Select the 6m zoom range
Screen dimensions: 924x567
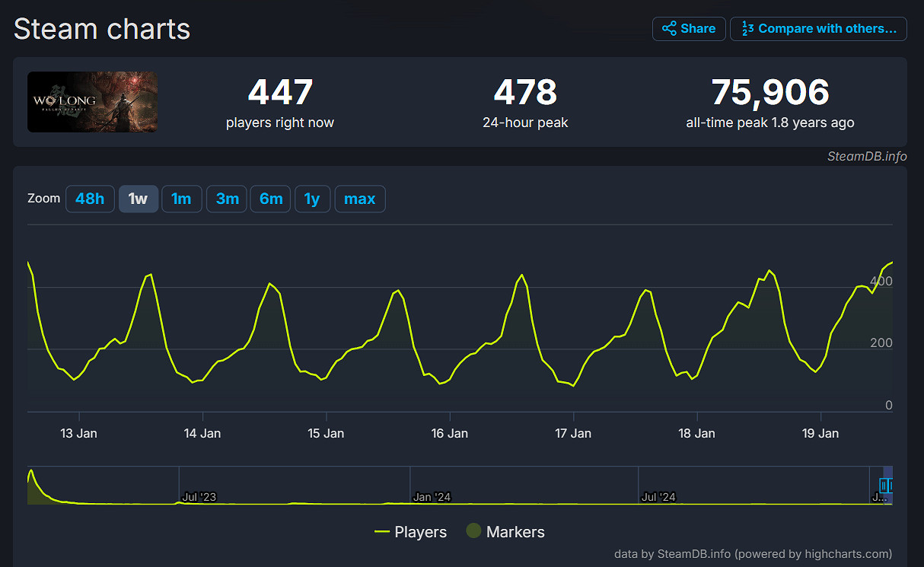click(x=271, y=199)
